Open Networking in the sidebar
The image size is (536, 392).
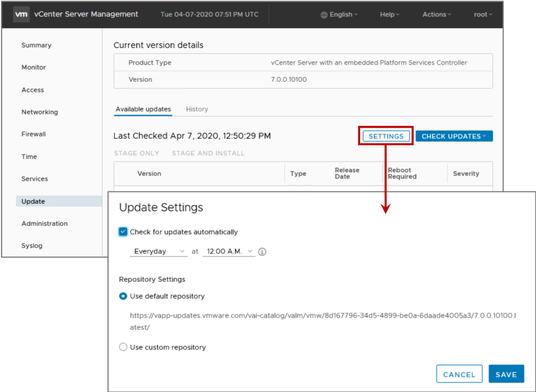tap(40, 112)
